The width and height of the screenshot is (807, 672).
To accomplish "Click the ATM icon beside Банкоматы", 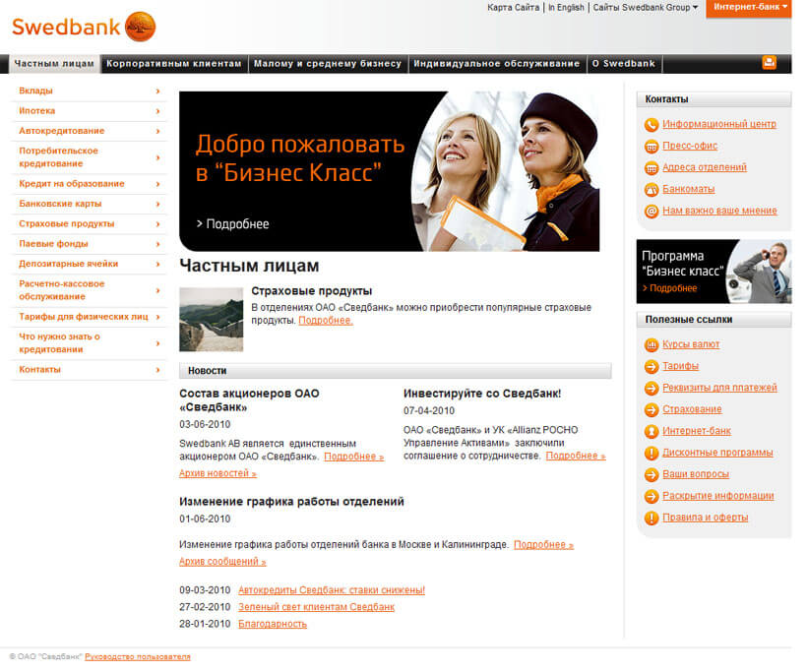I will coord(651,189).
